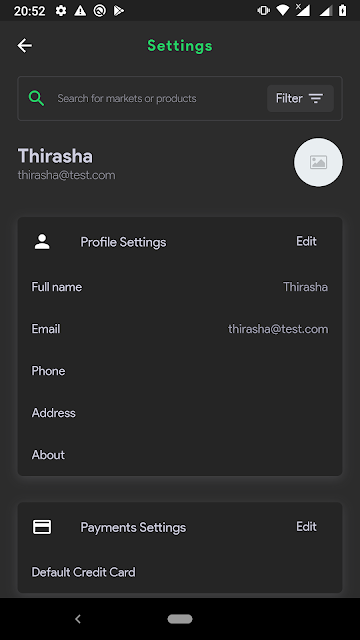Select the Address row
360x640 pixels.
(180, 413)
